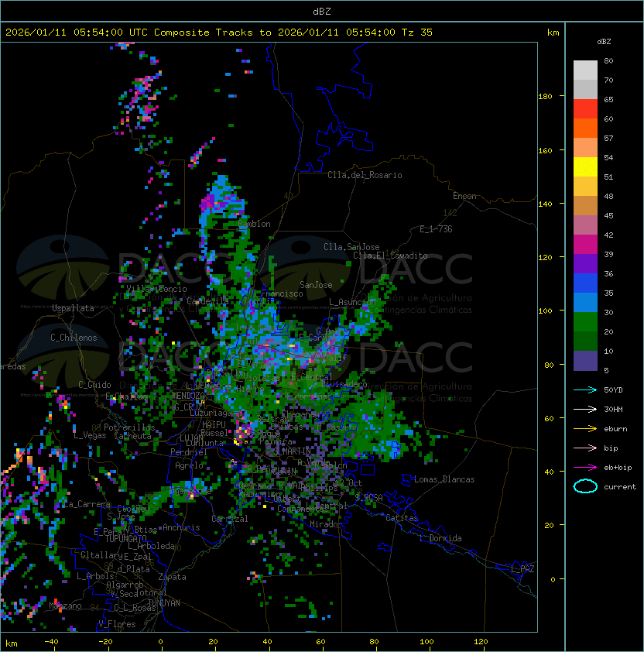The width and height of the screenshot is (644, 652).
Task: Click the 'Uspallata' map label
Action: [73, 308]
